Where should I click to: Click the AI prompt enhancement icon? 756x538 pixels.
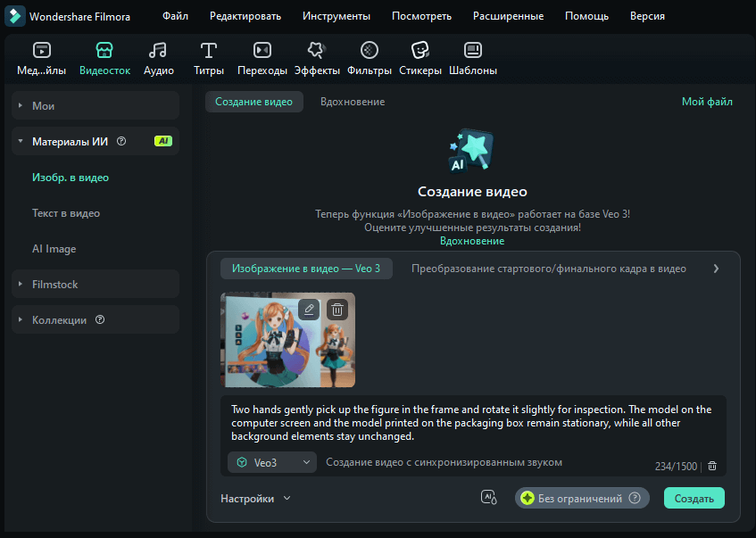coord(488,498)
